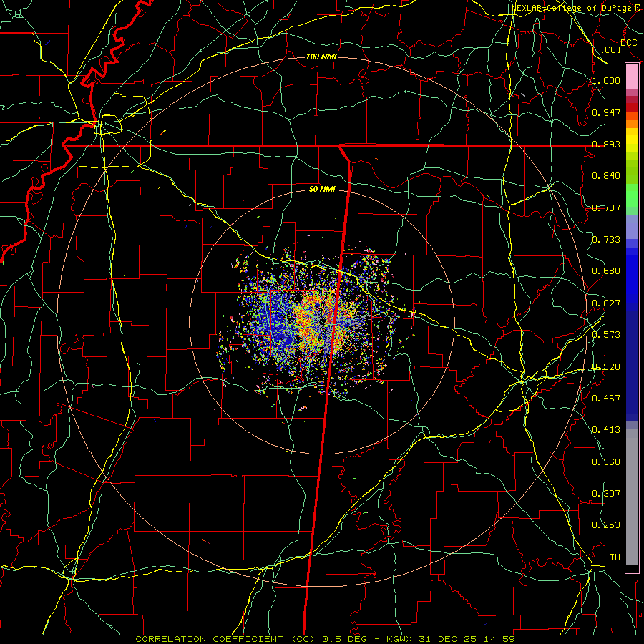
Task: Click the 0.680 scale value
Action: point(606,271)
